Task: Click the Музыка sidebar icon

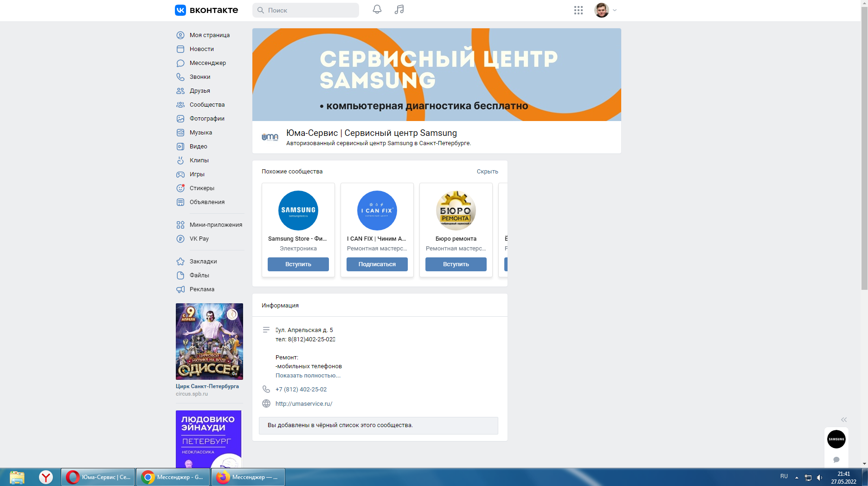Action: (x=180, y=133)
